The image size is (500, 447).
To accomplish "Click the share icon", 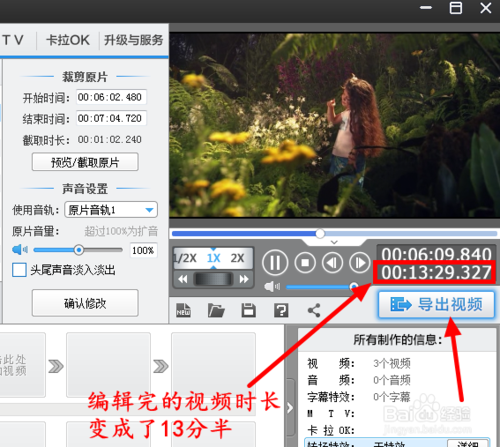I will coord(314,310).
